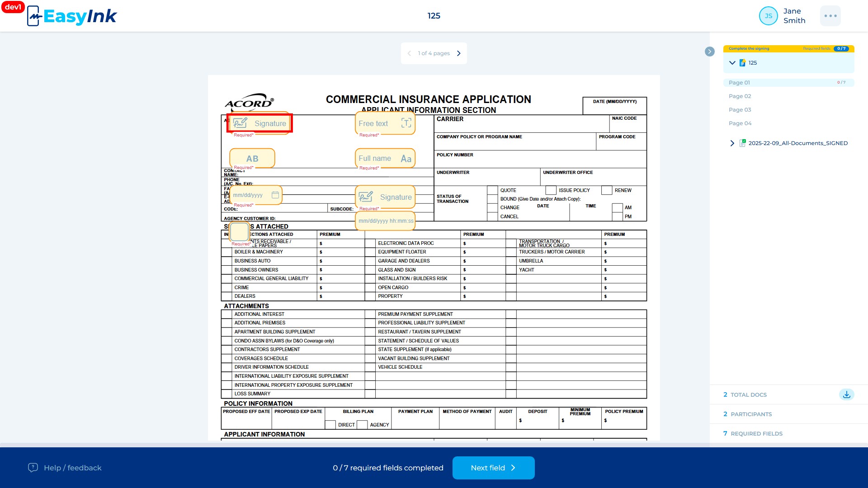Click the second Signature field near subcode
Image resolution: width=868 pixels, height=488 pixels.
385,197
